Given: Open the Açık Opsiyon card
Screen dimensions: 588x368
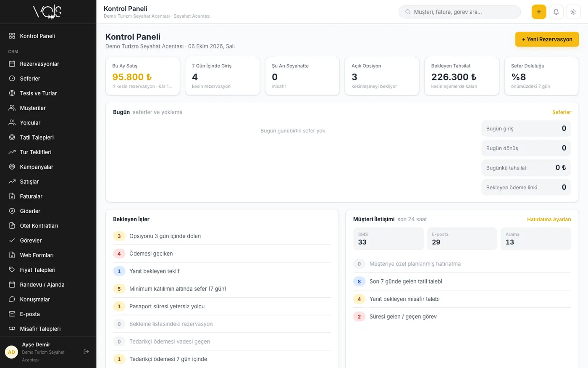Looking at the screenshot, I should (382, 76).
